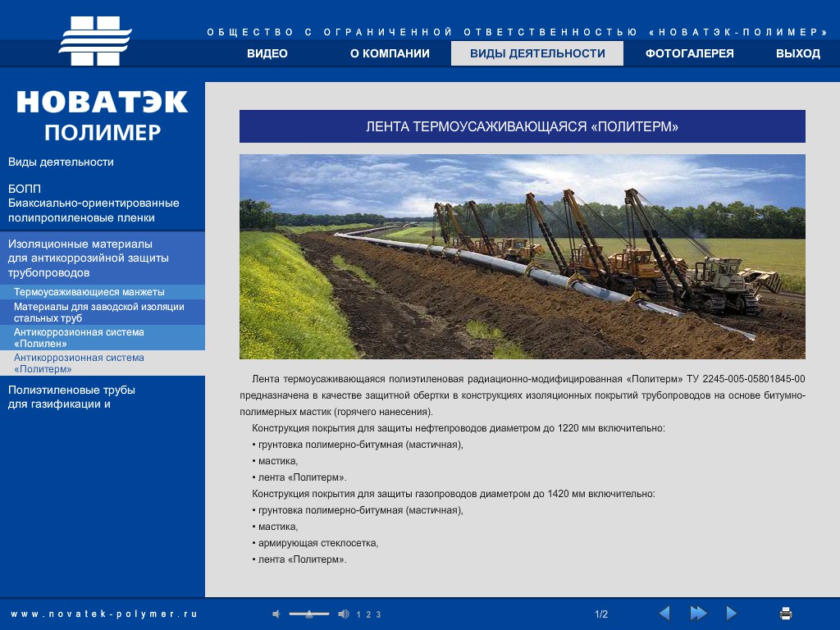This screenshot has width=840, height=630.
Task: Select music track 3
Action: [378, 614]
